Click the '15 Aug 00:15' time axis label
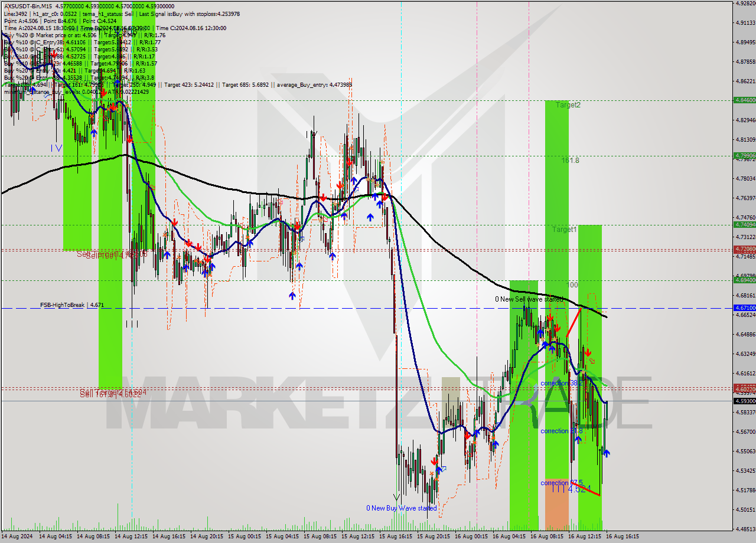The image size is (756, 543). (245, 537)
